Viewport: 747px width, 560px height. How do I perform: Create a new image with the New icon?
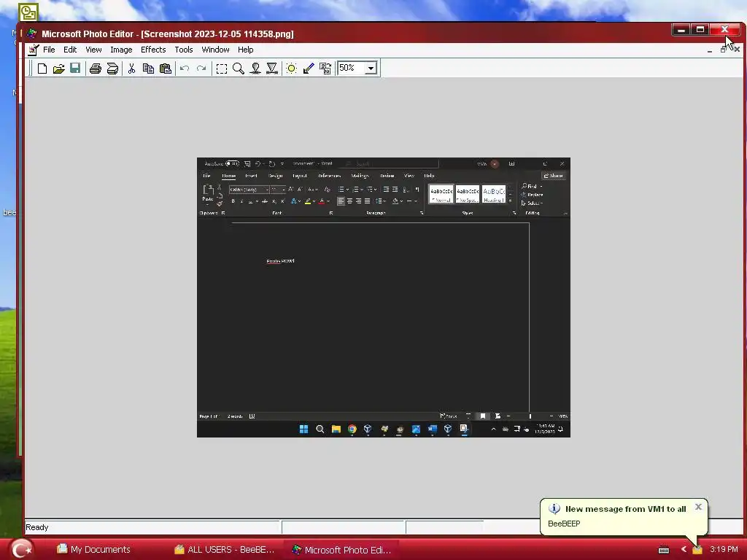[42, 69]
